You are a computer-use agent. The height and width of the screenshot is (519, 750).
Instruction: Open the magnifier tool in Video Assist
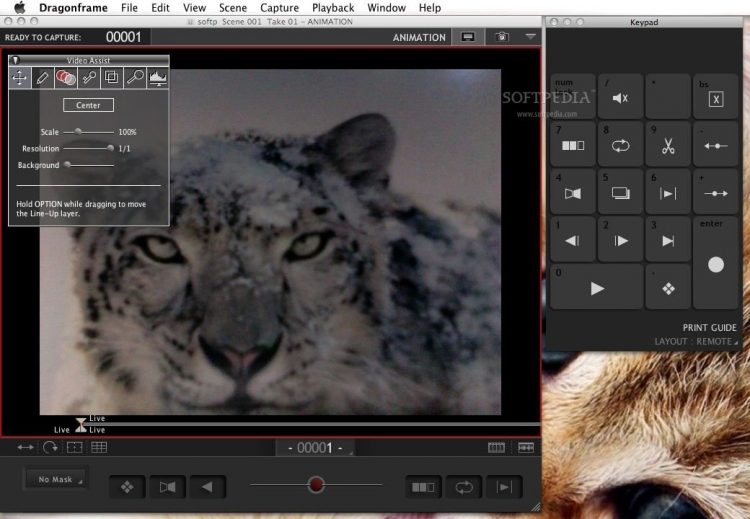[135, 76]
